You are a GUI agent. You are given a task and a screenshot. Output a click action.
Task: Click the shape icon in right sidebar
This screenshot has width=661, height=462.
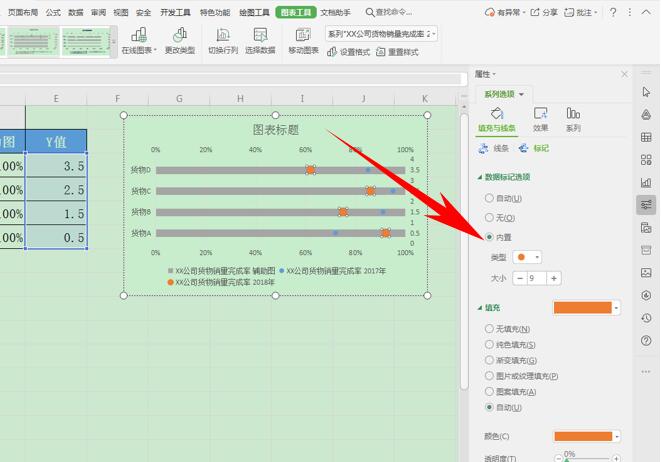pyautogui.click(x=646, y=114)
